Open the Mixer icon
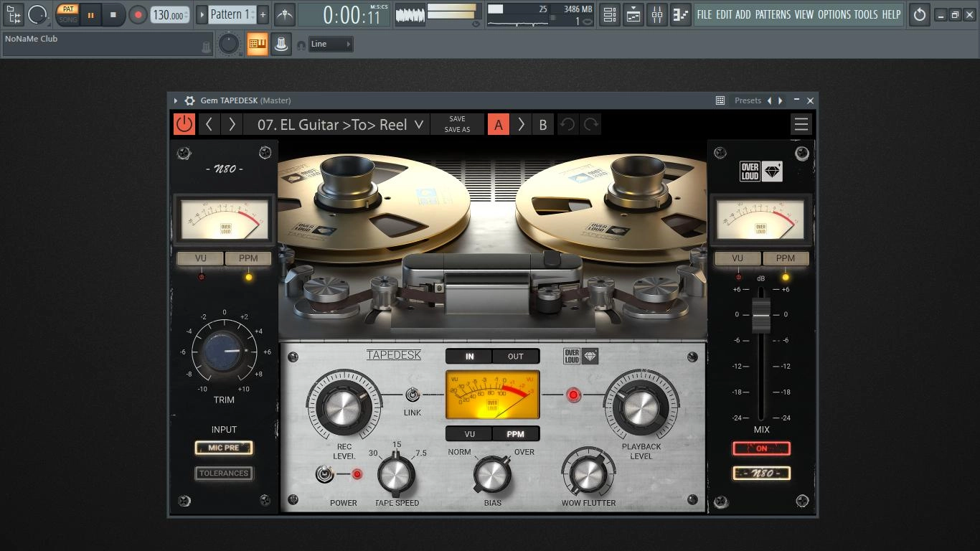This screenshot has width=980, height=551. 656,14
